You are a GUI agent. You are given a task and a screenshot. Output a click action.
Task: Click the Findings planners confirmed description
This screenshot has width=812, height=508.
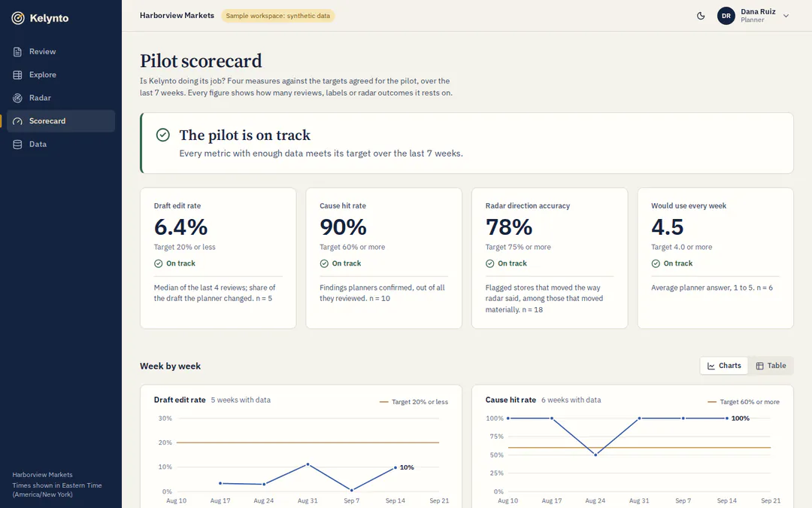click(382, 293)
